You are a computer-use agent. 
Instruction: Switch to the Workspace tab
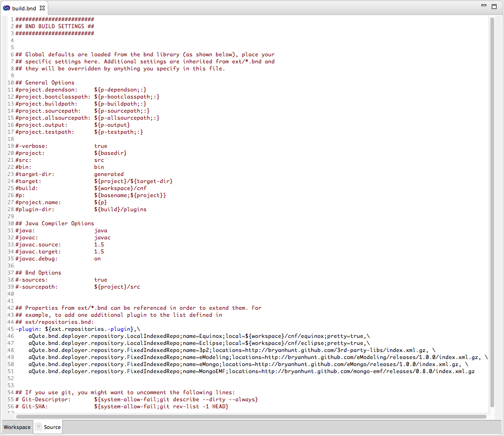click(x=17, y=427)
